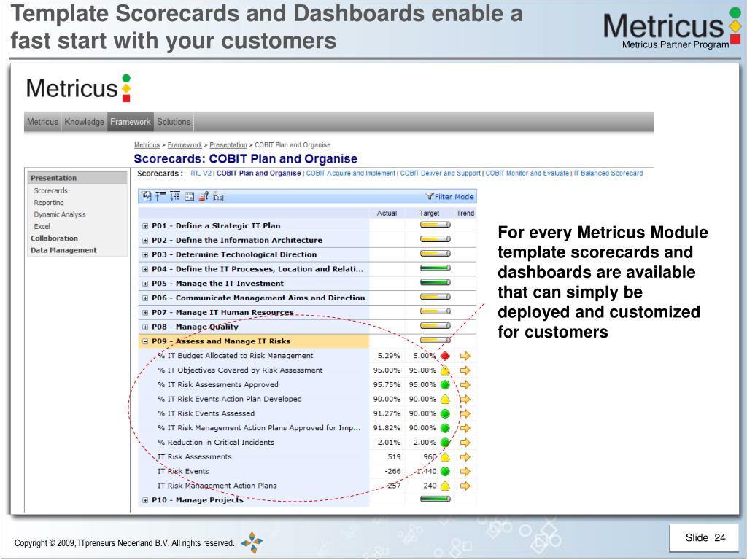
Task: Expand P07 - Manage IT Human Resources
Action: (145, 313)
